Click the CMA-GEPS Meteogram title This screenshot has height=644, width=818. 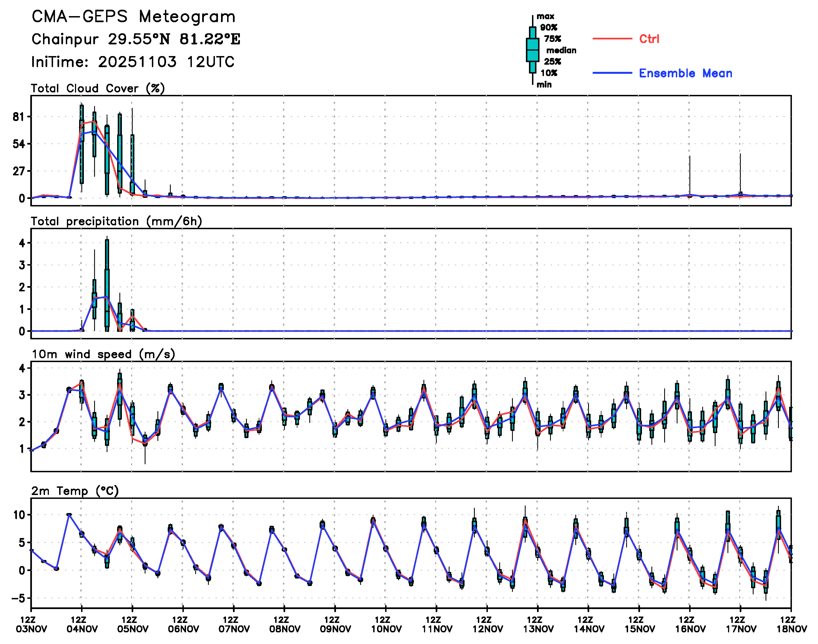pos(134,17)
